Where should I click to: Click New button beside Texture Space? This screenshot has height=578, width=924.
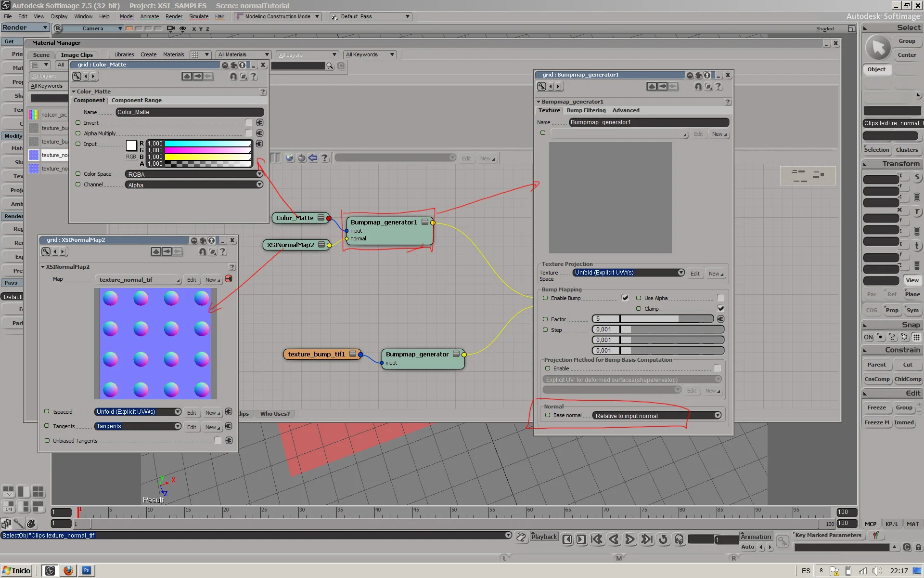pyautogui.click(x=716, y=274)
